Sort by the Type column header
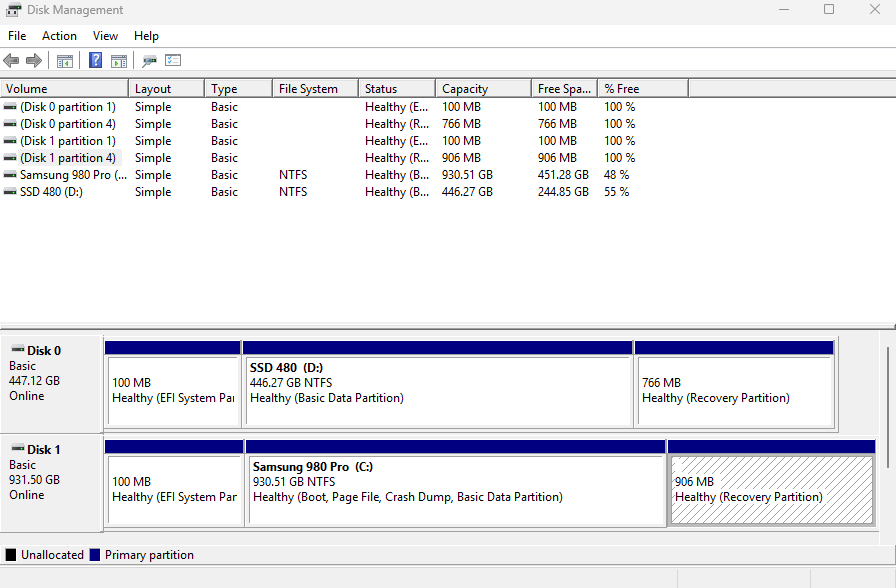896x588 pixels. [238, 89]
